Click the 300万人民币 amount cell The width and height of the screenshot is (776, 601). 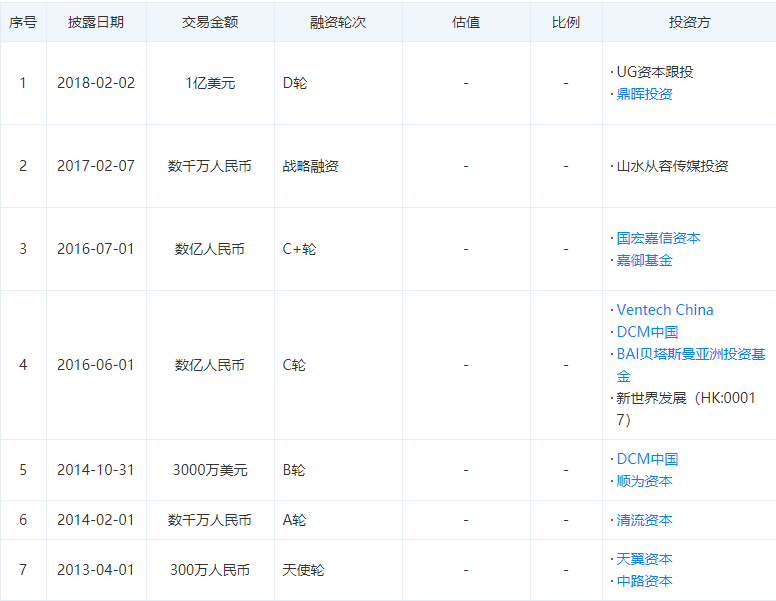tap(210, 570)
